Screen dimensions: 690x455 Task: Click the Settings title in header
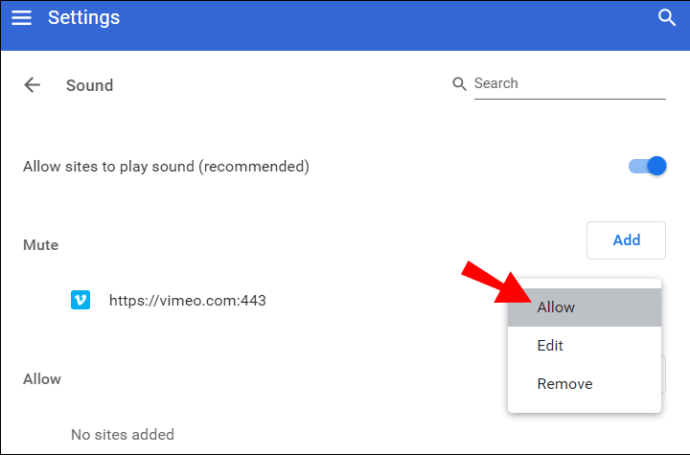coord(84,18)
